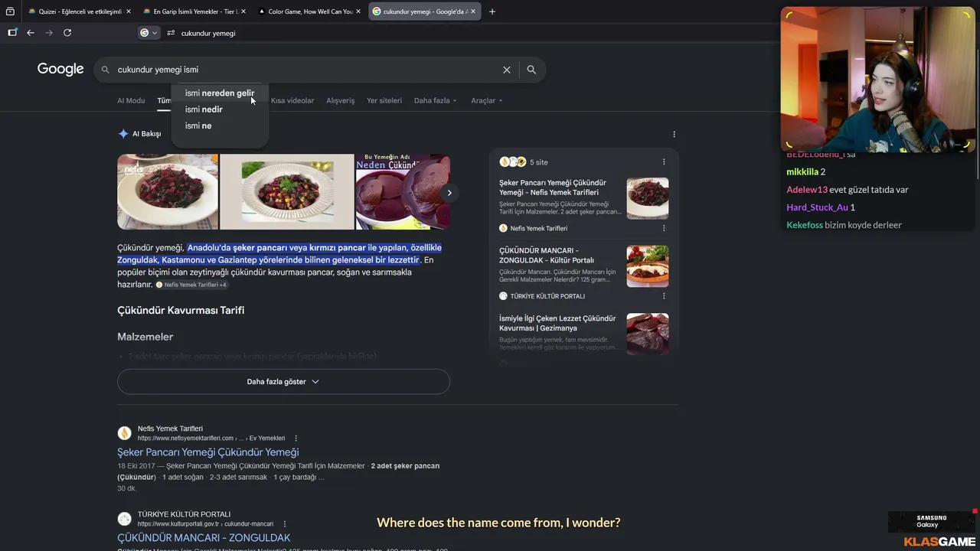This screenshot has height=551, width=980.
Task: Switch to the Color Game tab
Action: [309, 11]
